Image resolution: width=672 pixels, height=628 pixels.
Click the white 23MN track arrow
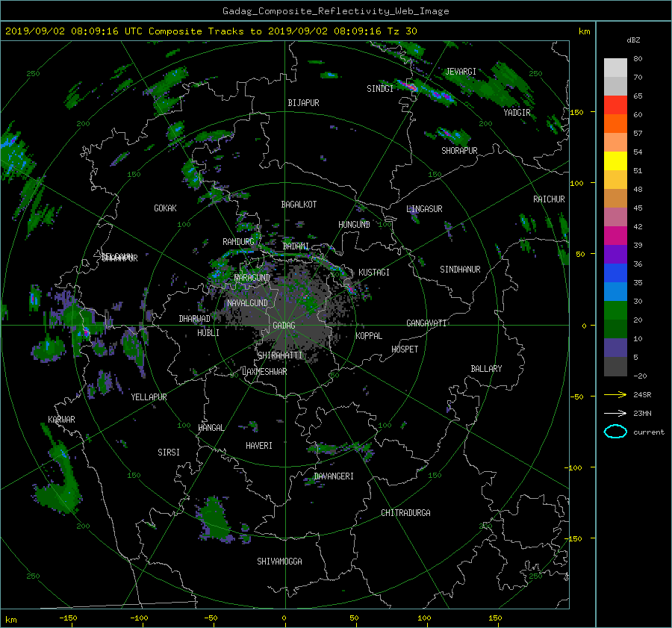pos(615,413)
